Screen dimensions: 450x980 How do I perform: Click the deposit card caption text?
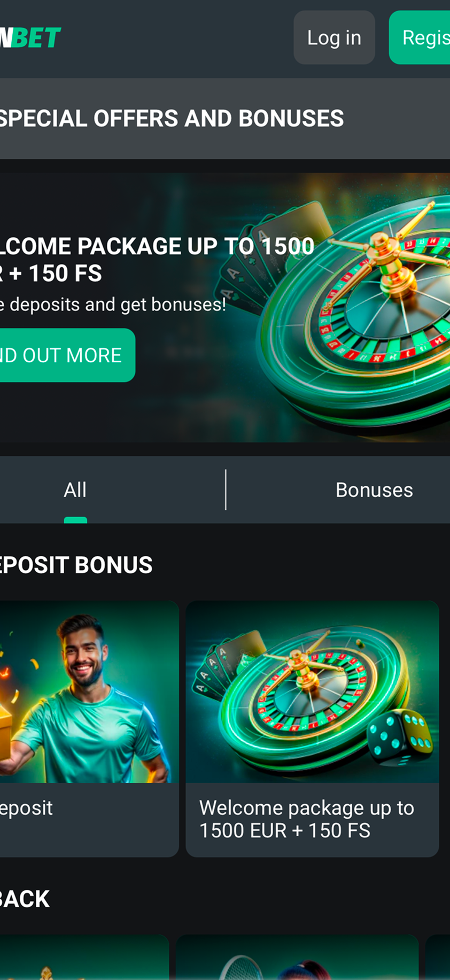pos(26,808)
